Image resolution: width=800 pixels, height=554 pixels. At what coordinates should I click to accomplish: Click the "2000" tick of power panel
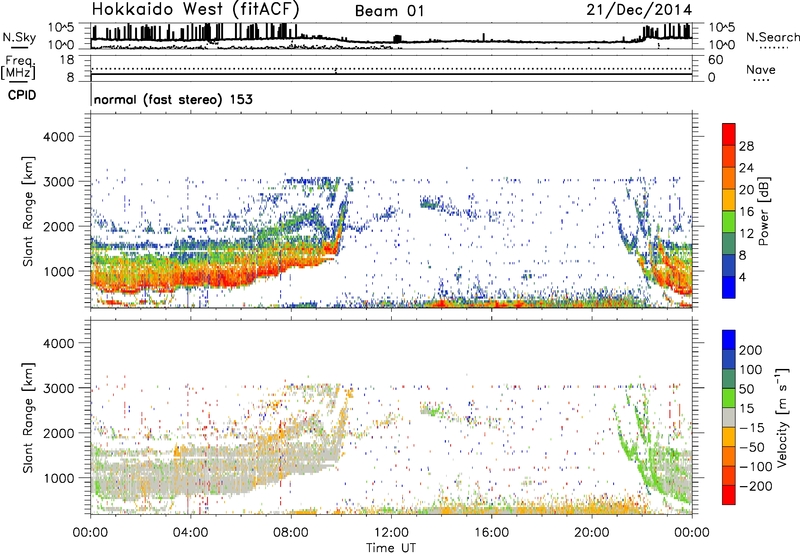58,226
